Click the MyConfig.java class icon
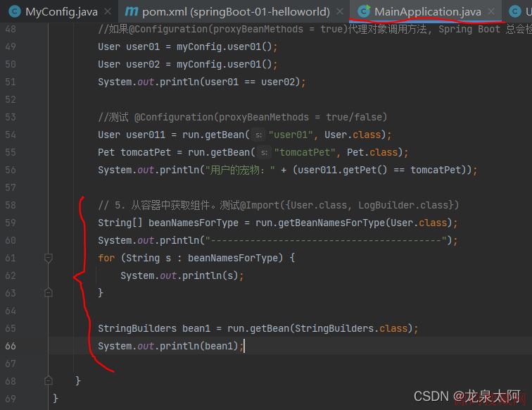The image size is (532, 410). (15, 12)
